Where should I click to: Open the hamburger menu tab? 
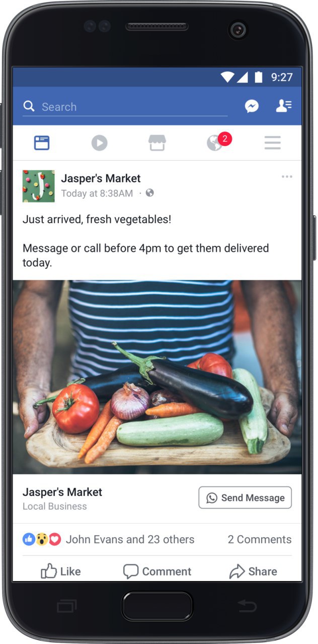pyautogui.click(x=272, y=143)
